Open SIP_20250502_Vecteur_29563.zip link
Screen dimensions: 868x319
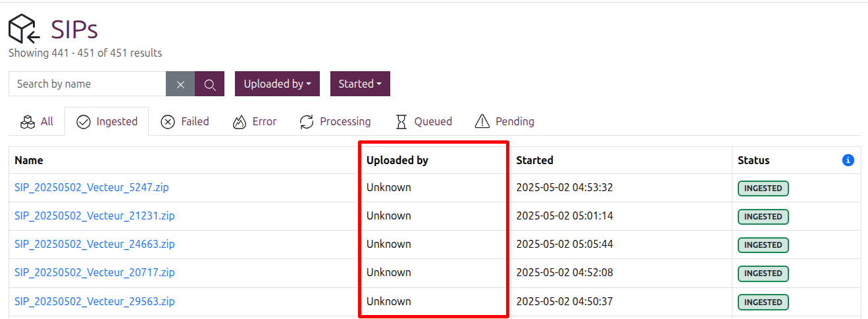point(95,301)
